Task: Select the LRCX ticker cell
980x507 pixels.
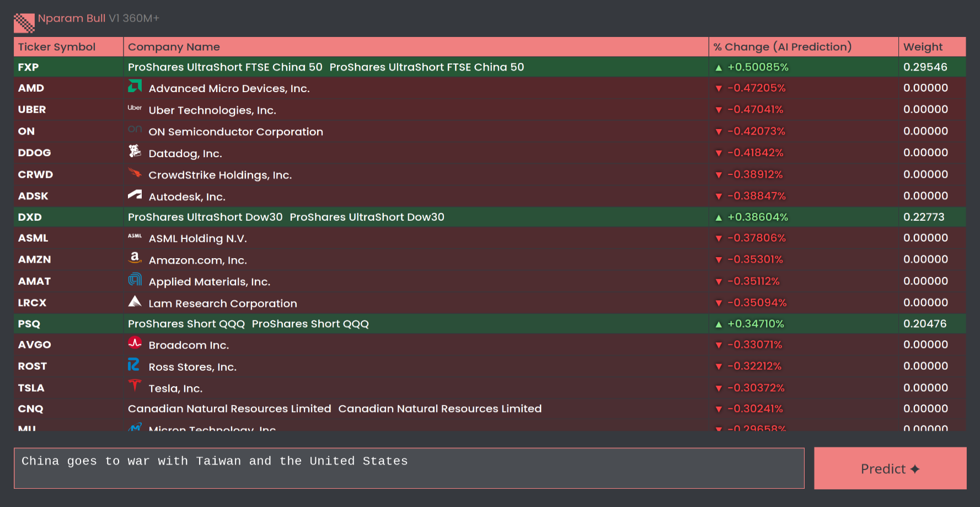Action: [68, 302]
